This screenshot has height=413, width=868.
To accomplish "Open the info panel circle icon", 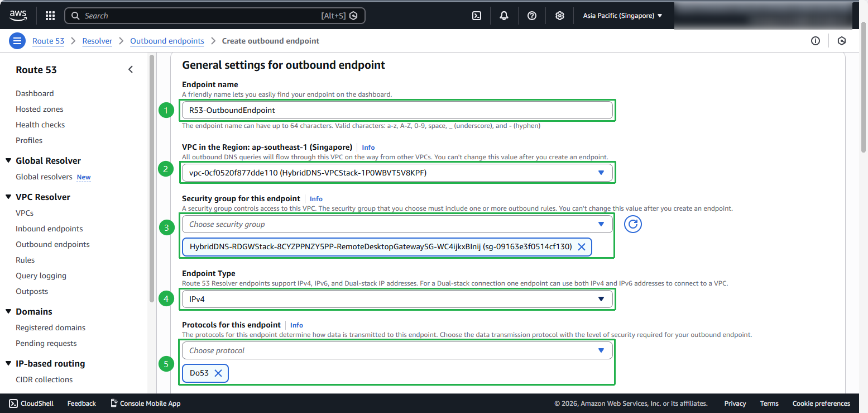I will point(816,41).
